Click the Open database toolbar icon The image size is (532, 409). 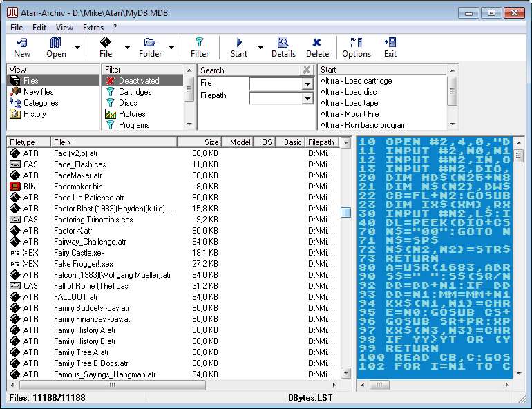click(x=56, y=42)
